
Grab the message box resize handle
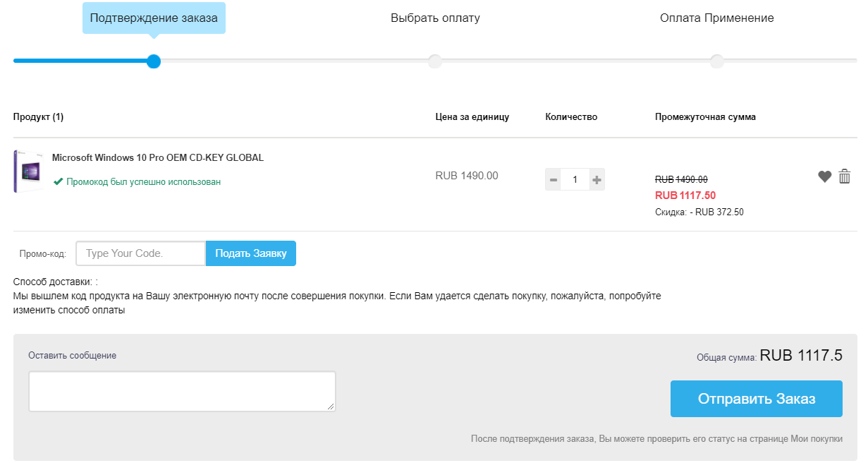[x=331, y=407]
